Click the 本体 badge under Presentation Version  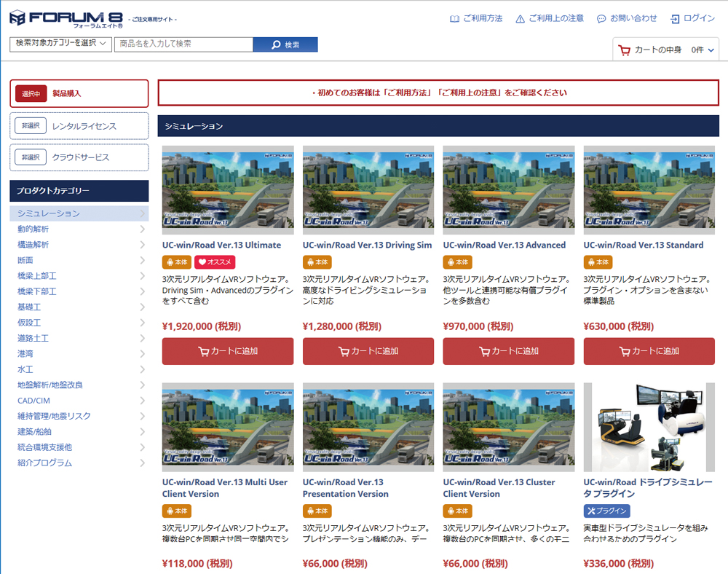(317, 511)
